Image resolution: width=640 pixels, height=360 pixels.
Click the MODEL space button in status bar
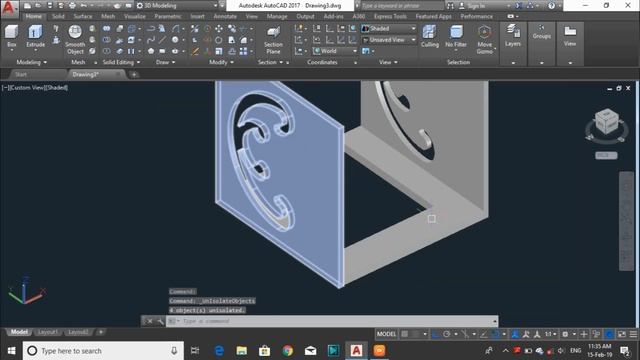point(386,334)
